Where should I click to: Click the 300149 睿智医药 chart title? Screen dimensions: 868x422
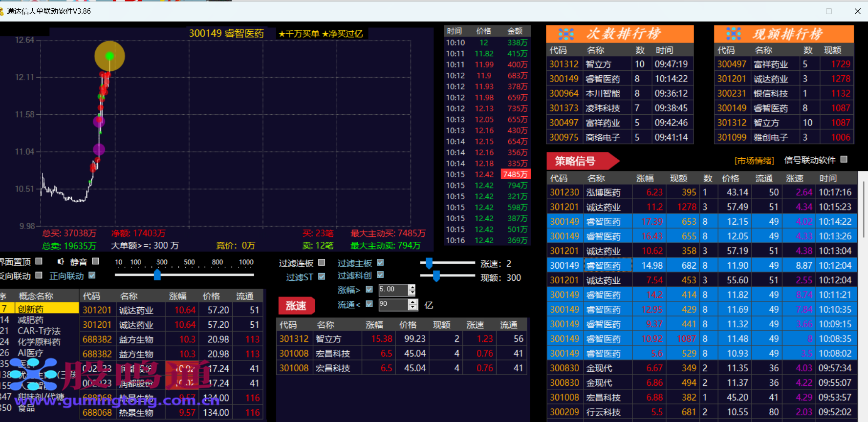pos(226,33)
